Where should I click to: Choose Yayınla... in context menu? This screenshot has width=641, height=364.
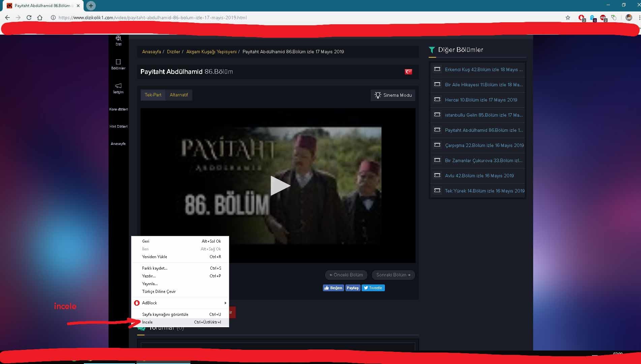(x=180, y=283)
